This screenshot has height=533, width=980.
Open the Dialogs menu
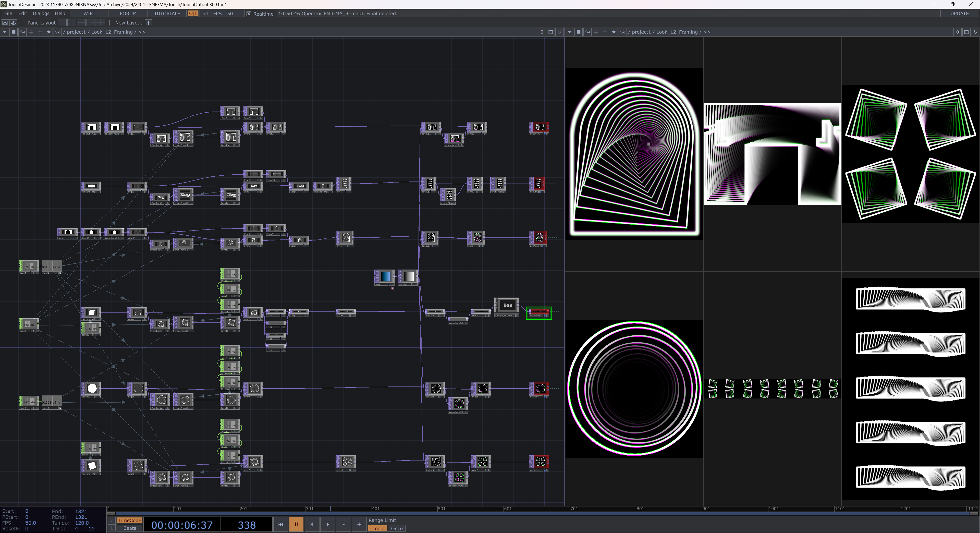click(x=41, y=13)
